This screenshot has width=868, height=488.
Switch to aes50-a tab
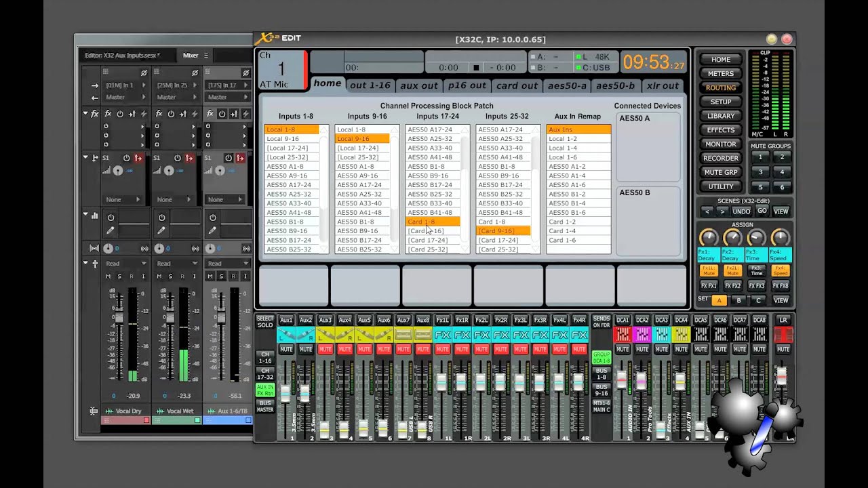click(567, 85)
